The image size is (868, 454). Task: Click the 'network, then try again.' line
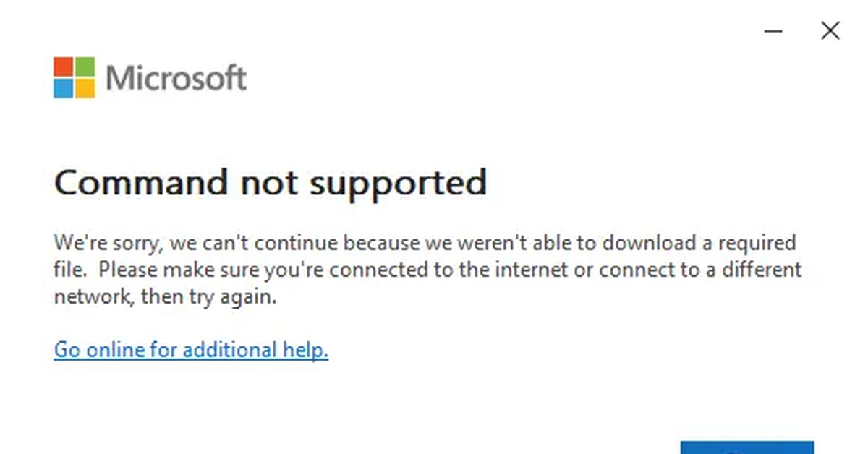(165, 297)
